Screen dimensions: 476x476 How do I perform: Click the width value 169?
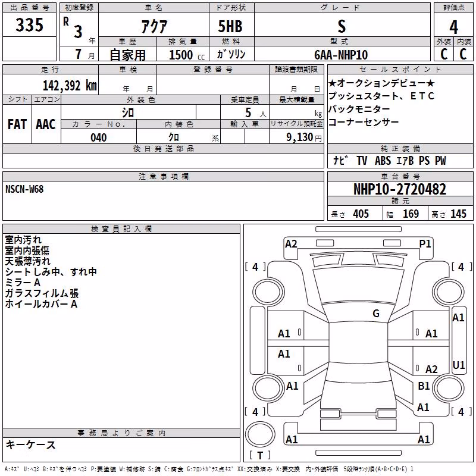(411, 214)
